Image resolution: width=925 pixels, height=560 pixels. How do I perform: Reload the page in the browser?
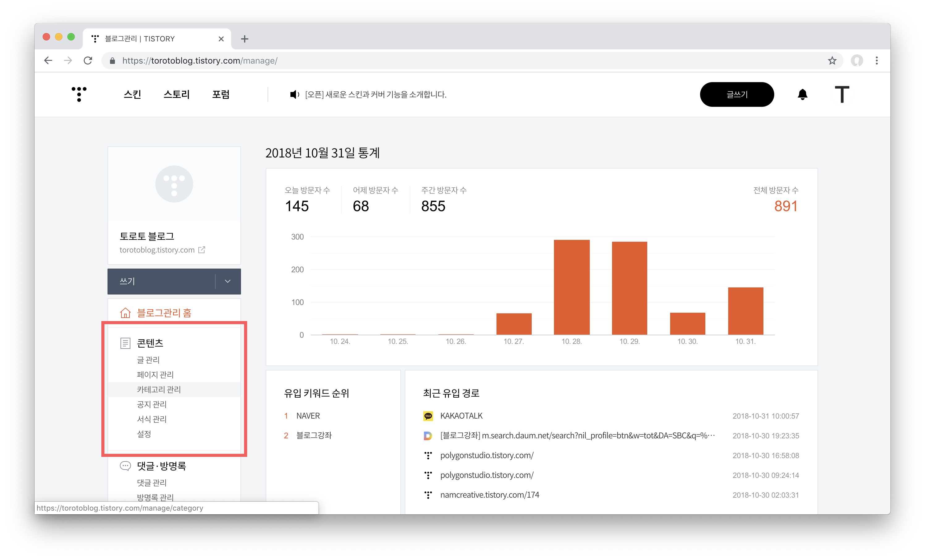point(88,61)
